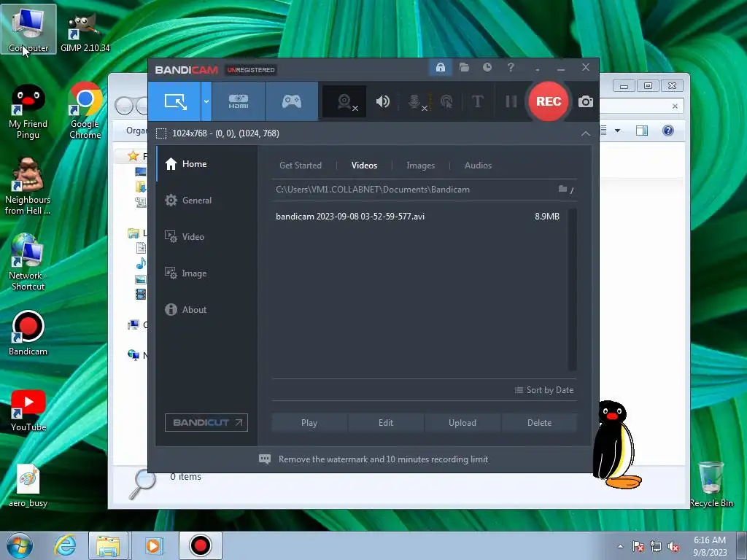Switch to Get Started tab
This screenshot has width=747, height=560.
pyautogui.click(x=300, y=166)
